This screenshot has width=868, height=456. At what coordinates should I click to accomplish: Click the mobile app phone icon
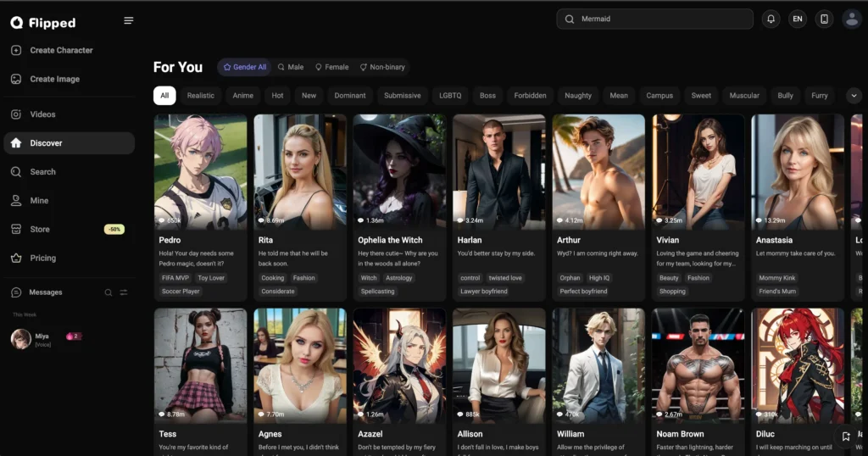click(824, 19)
